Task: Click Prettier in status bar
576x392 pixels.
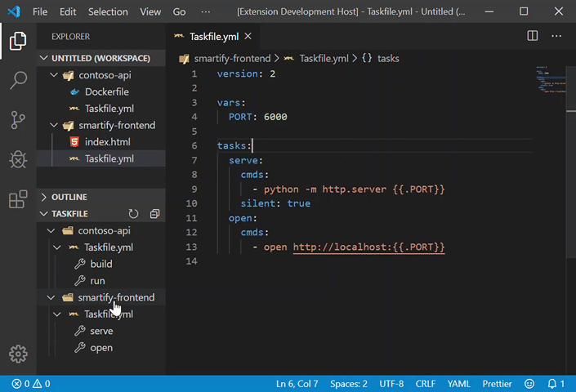Action: point(497,384)
